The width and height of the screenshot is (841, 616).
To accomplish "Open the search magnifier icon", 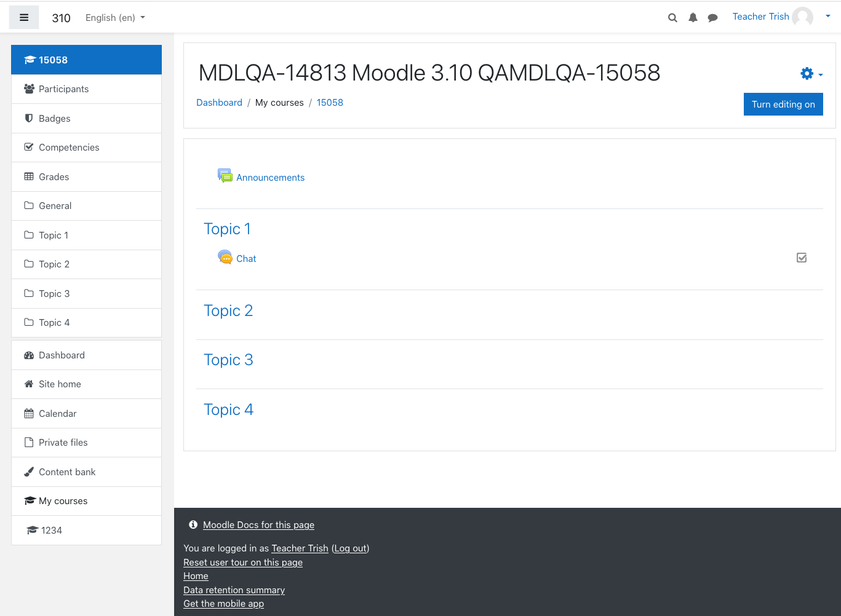I will click(672, 18).
